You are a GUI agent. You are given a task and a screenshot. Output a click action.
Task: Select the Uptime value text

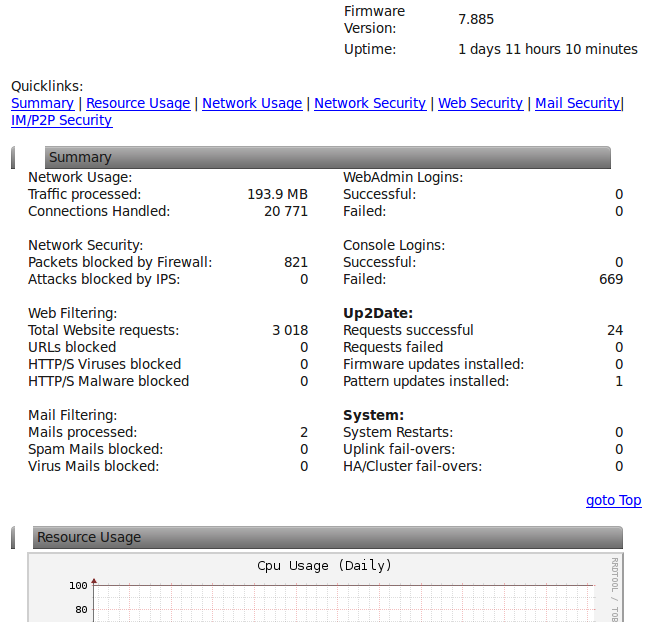tap(547, 49)
